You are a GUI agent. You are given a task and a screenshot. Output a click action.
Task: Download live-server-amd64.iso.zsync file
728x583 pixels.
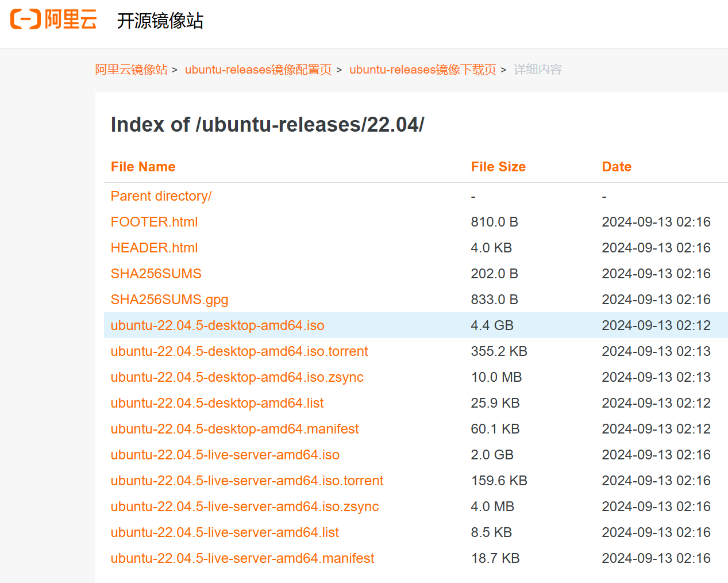[245, 507]
